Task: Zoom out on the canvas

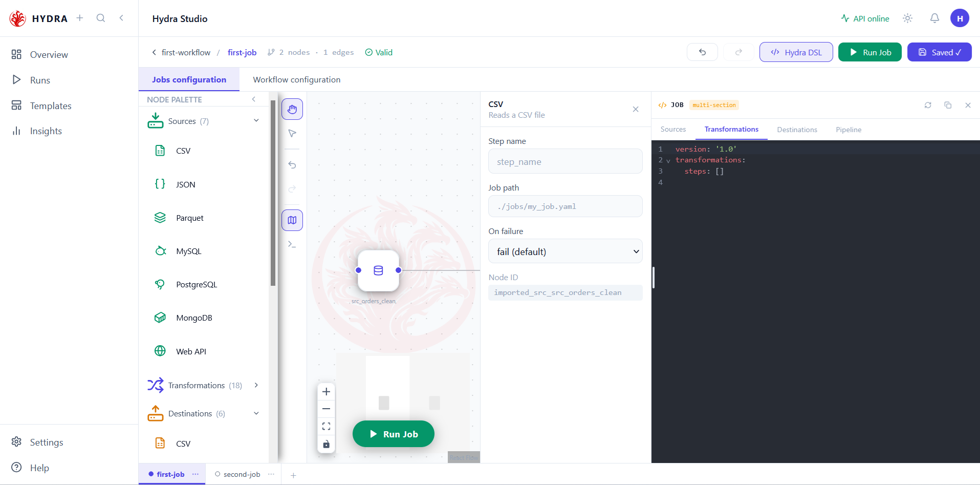Action: click(x=326, y=409)
